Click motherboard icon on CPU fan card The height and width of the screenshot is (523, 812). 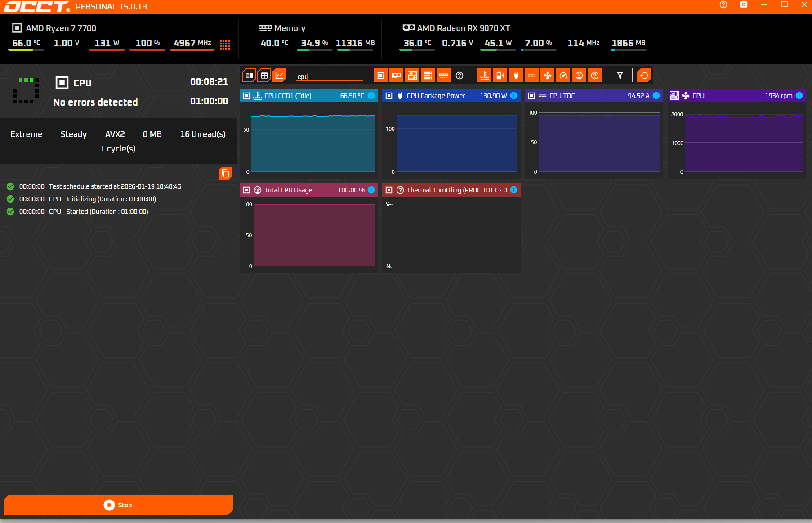pos(674,96)
